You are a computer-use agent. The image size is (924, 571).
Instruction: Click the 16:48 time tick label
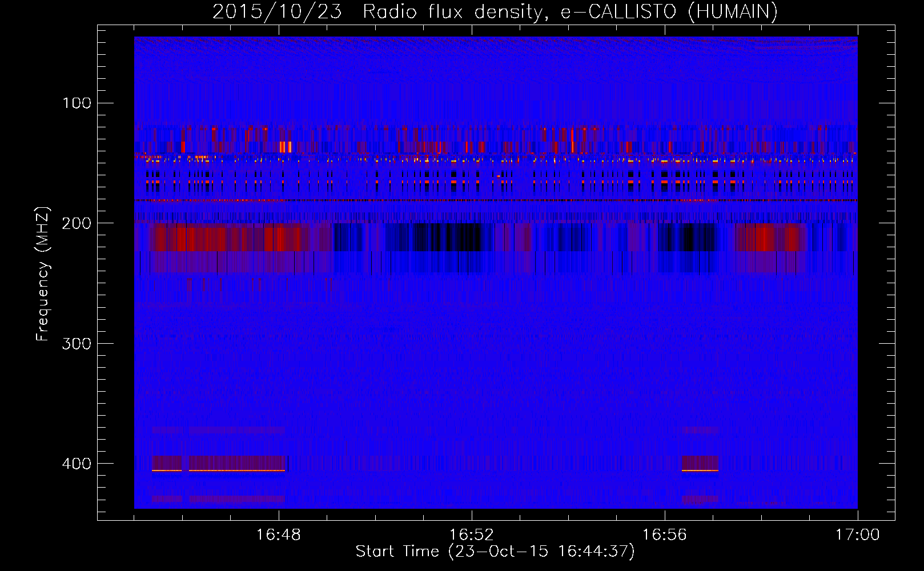[x=279, y=535]
